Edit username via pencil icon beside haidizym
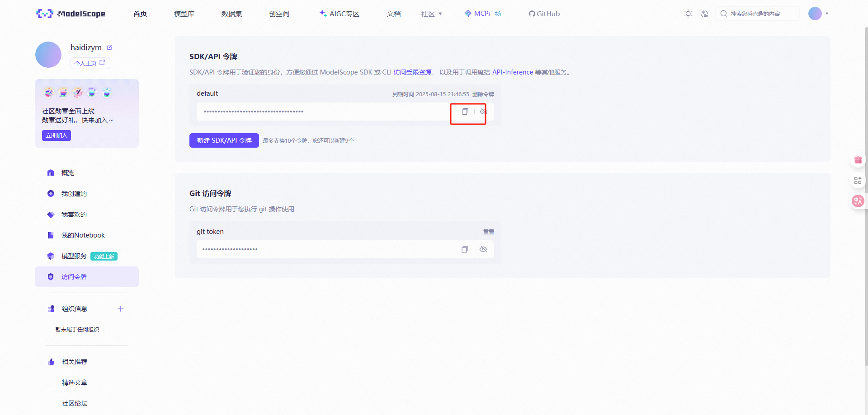The image size is (868, 415). [109, 47]
